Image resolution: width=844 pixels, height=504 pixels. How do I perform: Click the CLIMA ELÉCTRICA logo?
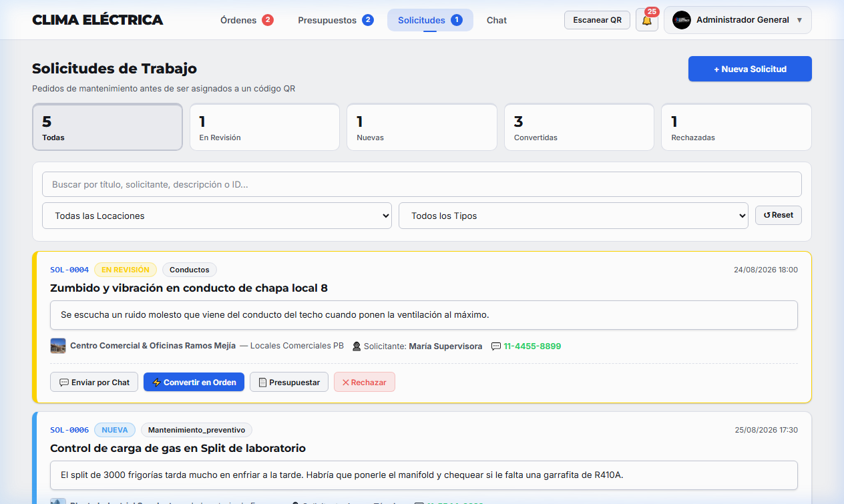(97, 20)
